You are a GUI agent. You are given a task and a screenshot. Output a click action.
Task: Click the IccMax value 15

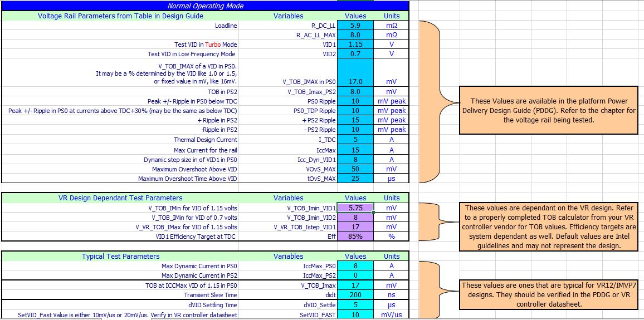point(355,150)
